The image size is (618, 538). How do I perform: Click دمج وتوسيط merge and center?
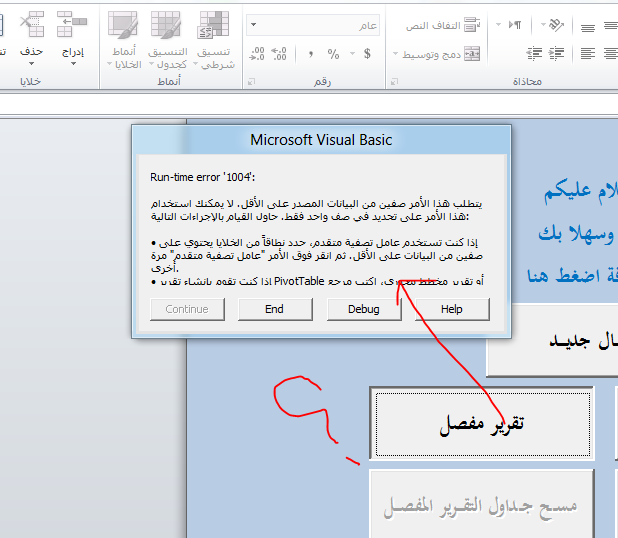[x=441, y=54]
